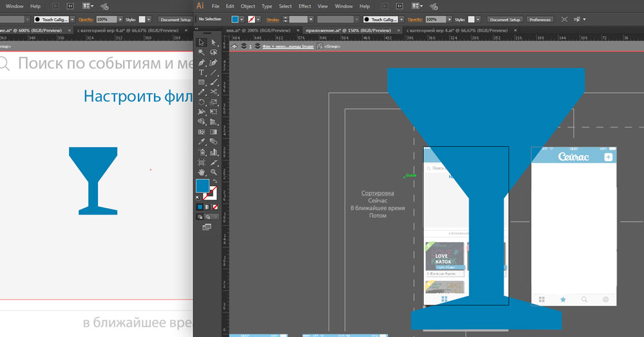Select the Hand tool

coord(201,172)
